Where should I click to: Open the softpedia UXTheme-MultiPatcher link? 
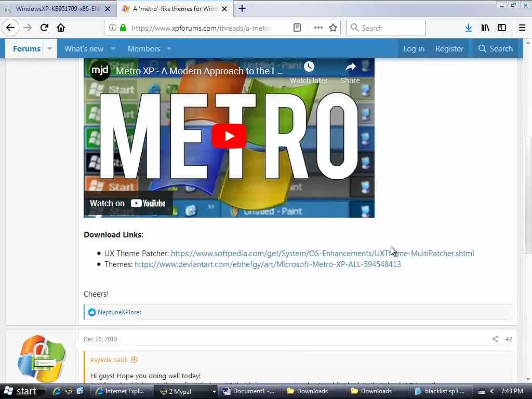coord(322,254)
